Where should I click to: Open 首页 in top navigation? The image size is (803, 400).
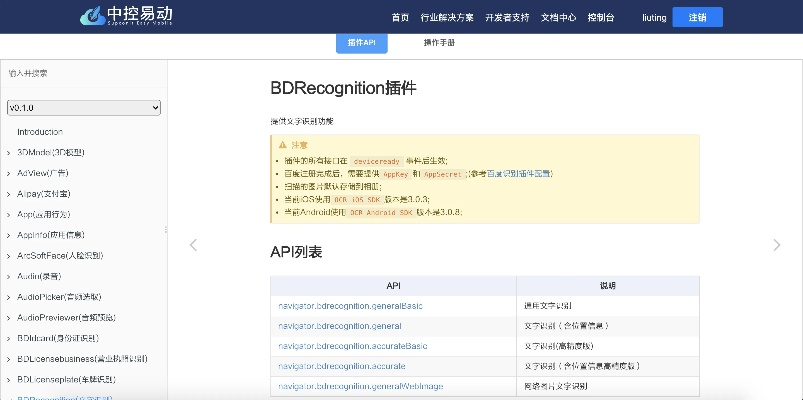pos(400,17)
